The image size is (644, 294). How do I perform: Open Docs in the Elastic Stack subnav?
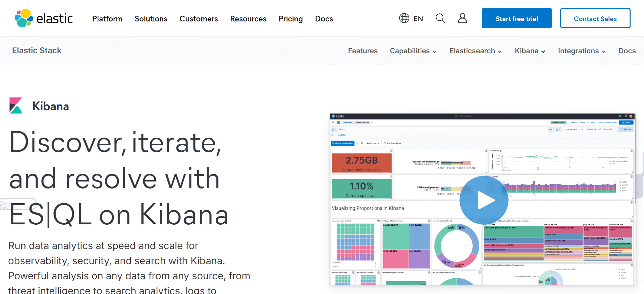[627, 51]
